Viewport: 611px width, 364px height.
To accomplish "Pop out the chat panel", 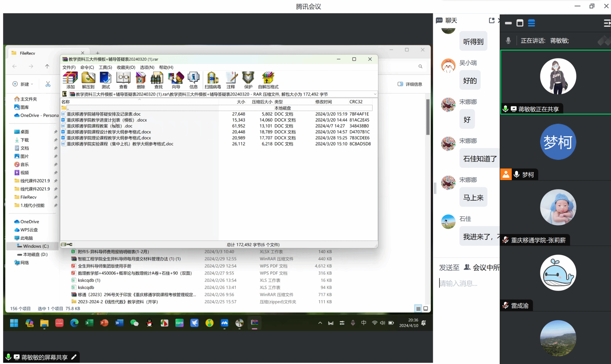I will 491,20.
